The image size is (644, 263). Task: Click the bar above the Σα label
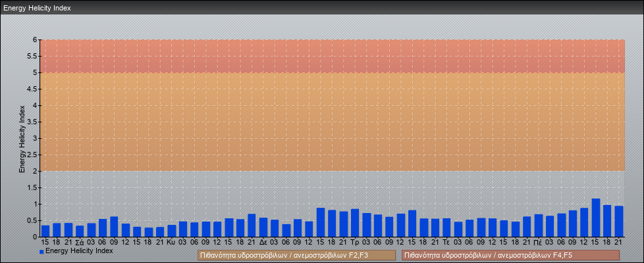coord(80,231)
